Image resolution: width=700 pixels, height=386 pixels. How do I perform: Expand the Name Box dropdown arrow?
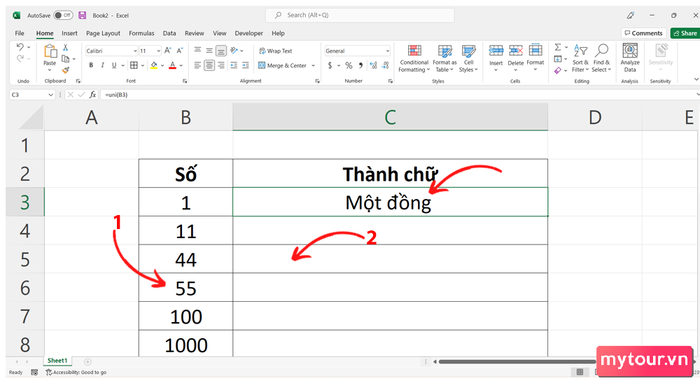(x=50, y=95)
